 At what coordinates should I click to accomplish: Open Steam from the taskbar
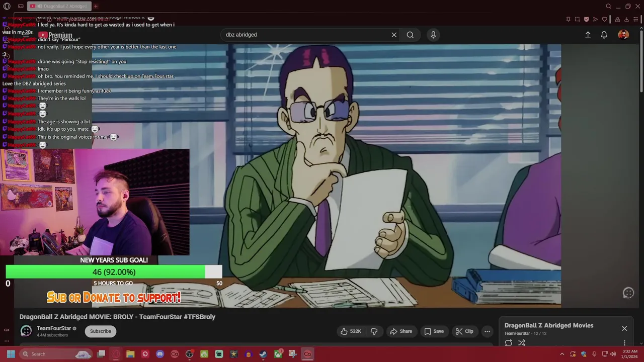pos(263,354)
